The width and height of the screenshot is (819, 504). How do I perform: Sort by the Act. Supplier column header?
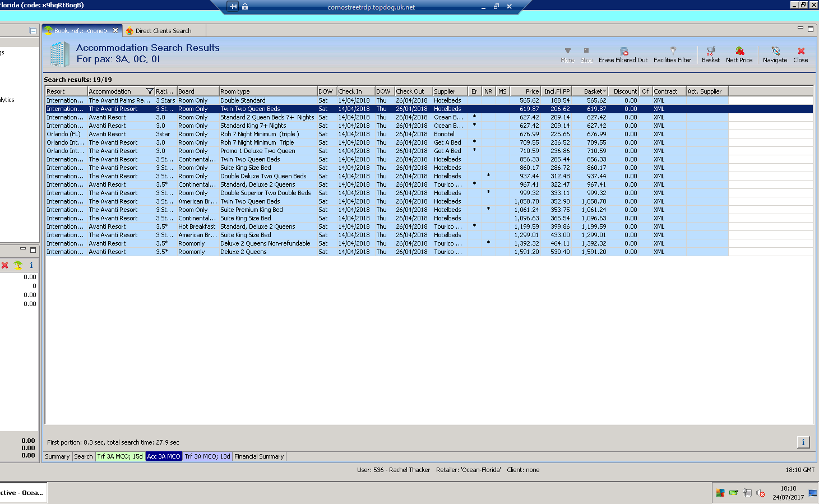click(x=707, y=91)
